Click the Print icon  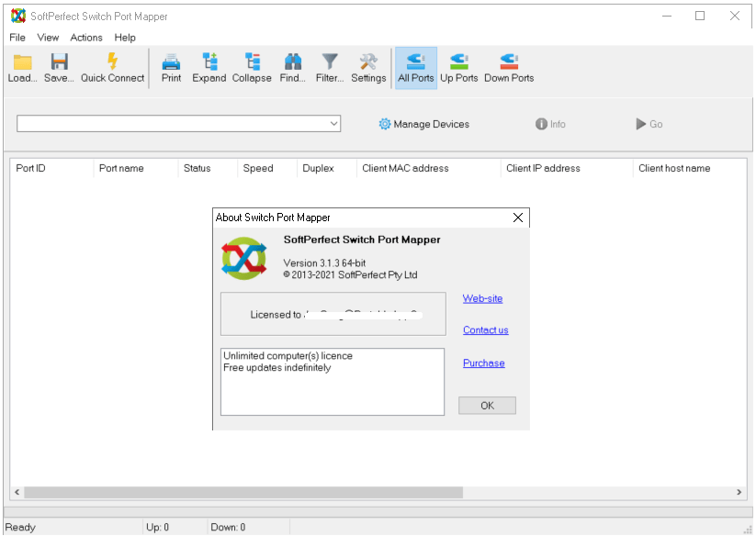pyautogui.click(x=171, y=62)
